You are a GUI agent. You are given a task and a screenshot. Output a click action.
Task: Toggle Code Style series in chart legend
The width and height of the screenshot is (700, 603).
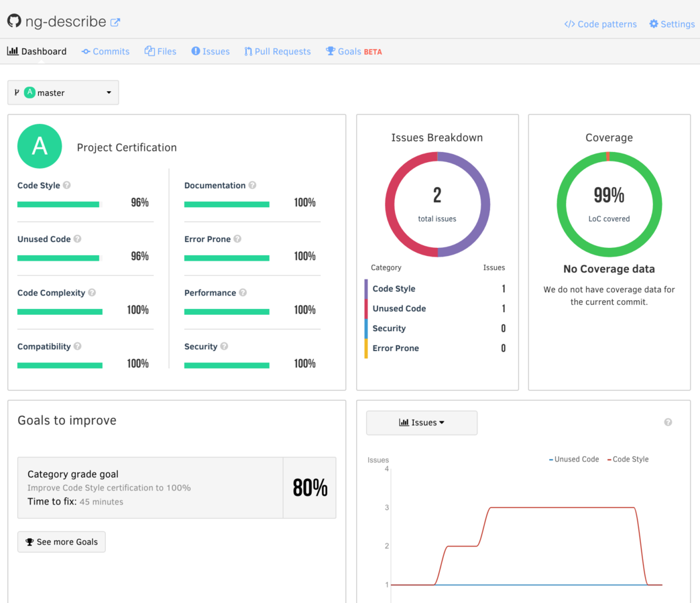(628, 460)
